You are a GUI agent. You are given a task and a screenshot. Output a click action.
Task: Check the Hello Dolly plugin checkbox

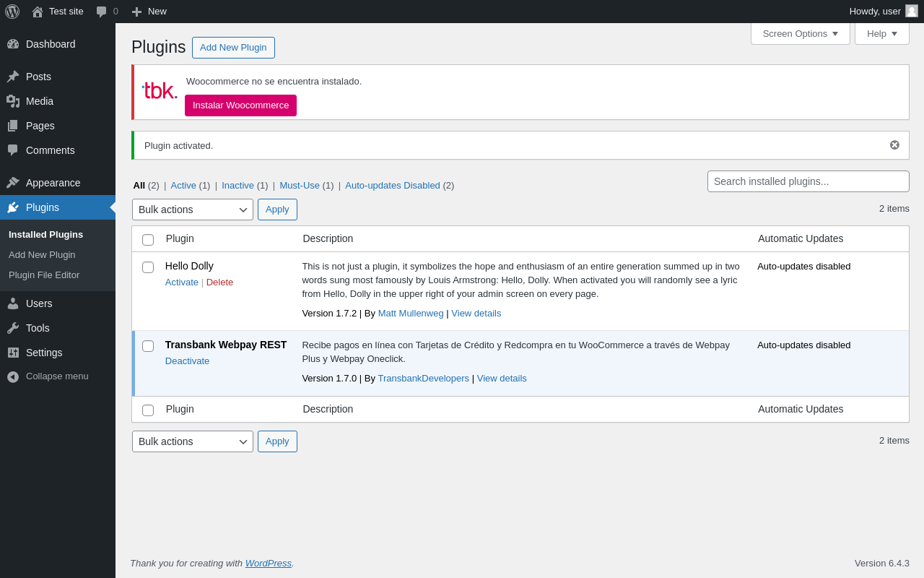pyautogui.click(x=148, y=267)
